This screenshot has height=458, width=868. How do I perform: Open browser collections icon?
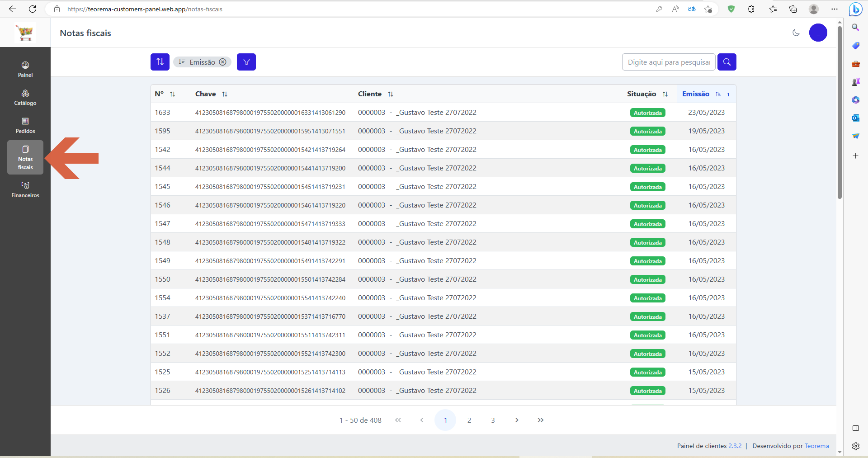pos(793,9)
